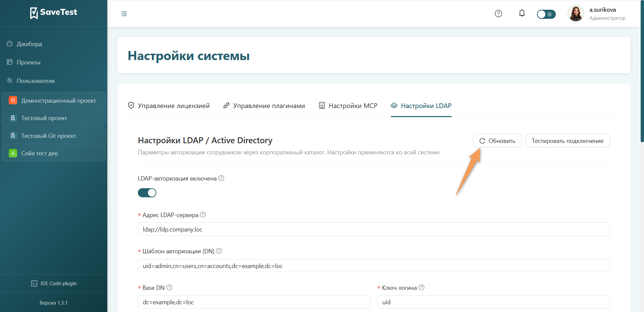Click the shield icon of license tab
The image size is (644, 312).
(131, 105)
